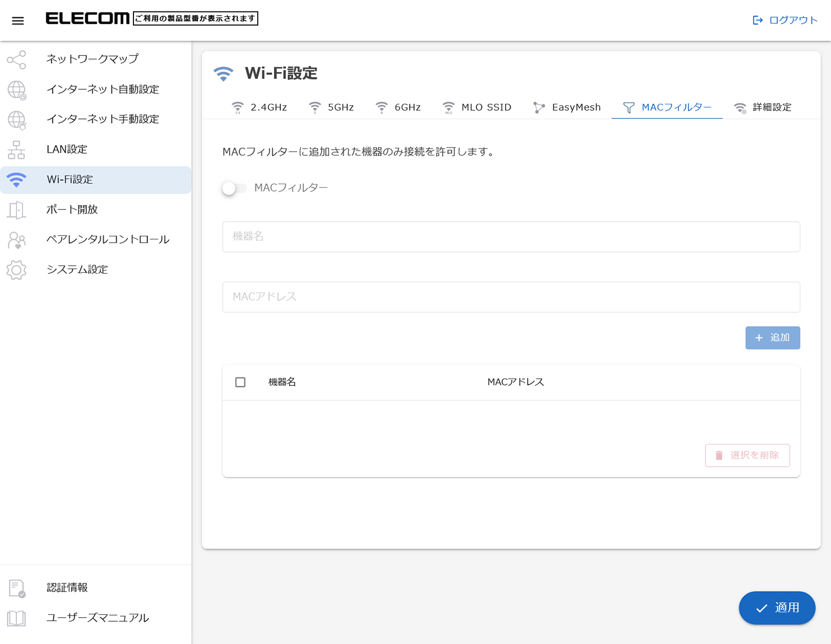Open the 詳細設定 tab

point(762,108)
